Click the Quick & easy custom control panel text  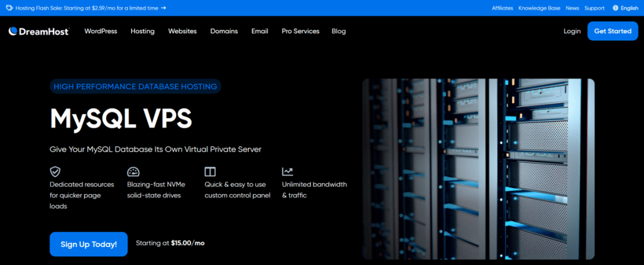point(237,190)
